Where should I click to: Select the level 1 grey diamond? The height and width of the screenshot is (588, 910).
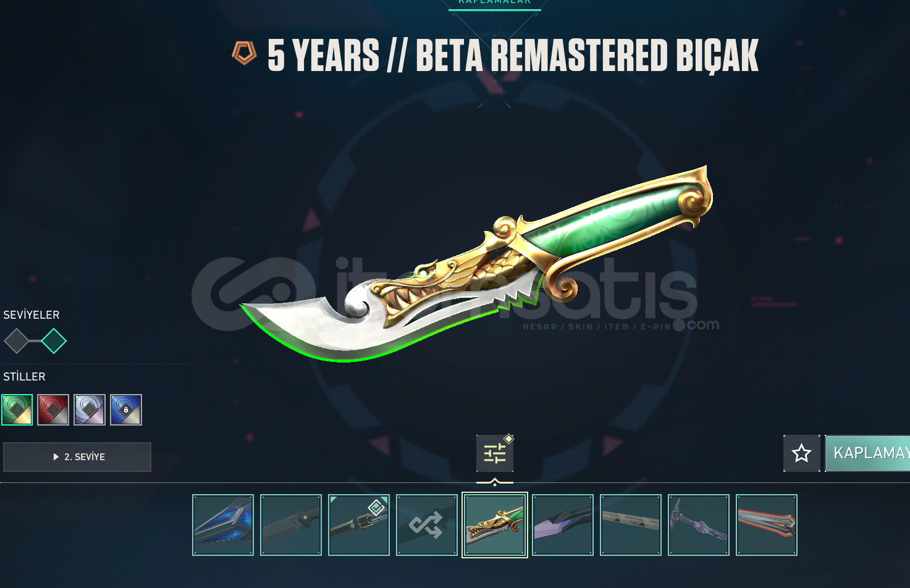(17, 341)
